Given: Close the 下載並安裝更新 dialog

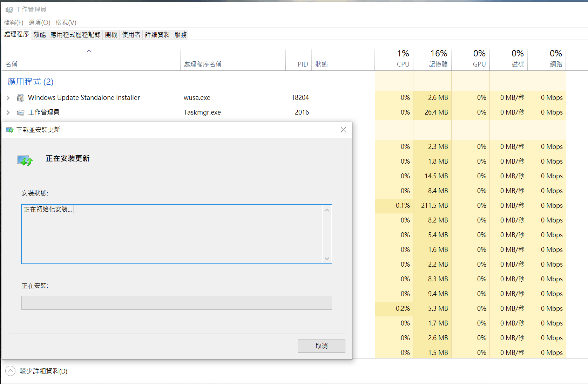Looking at the screenshot, I should [x=343, y=130].
